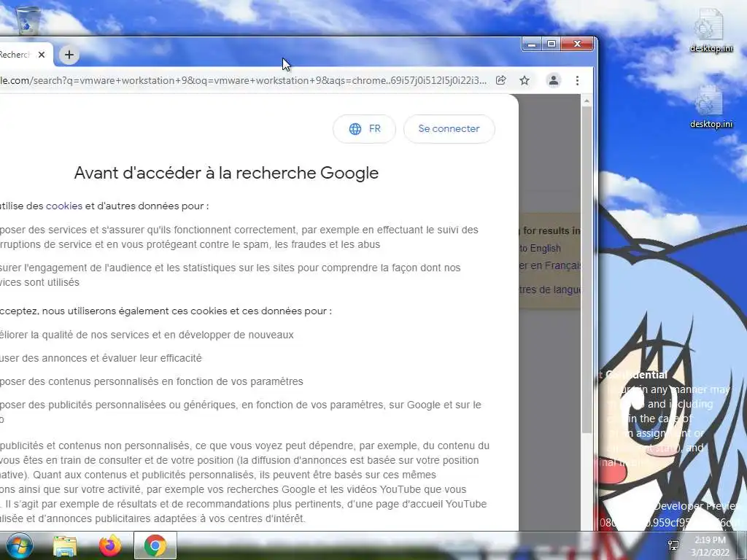Click the Chrome taskbar icon

click(x=155, y=546)
